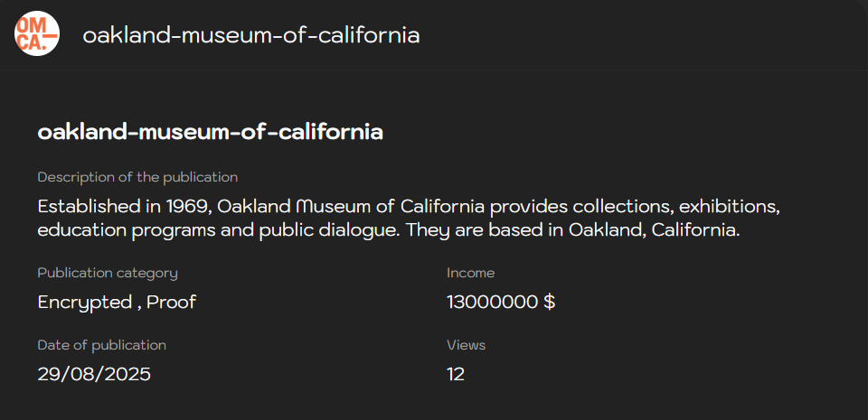Click the "Description of the publication" label
The height and width of the screenshot is (420, 868).
click(137, 177)
